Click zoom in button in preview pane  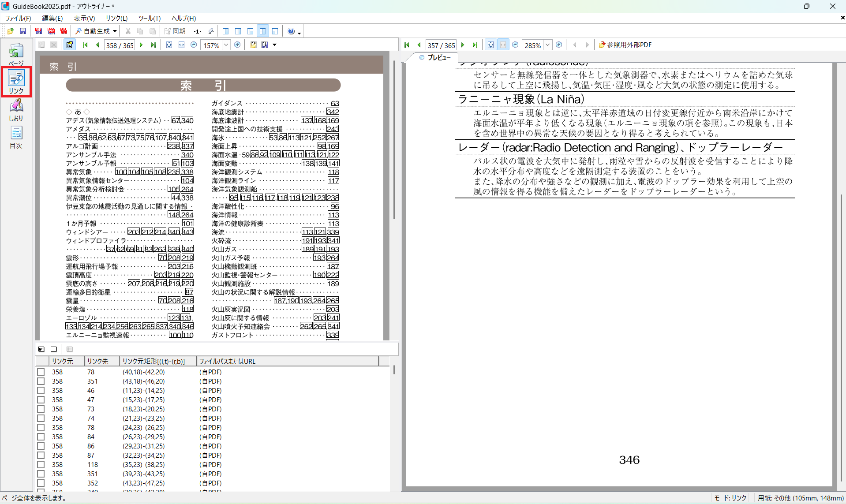(x=559, y=45)
